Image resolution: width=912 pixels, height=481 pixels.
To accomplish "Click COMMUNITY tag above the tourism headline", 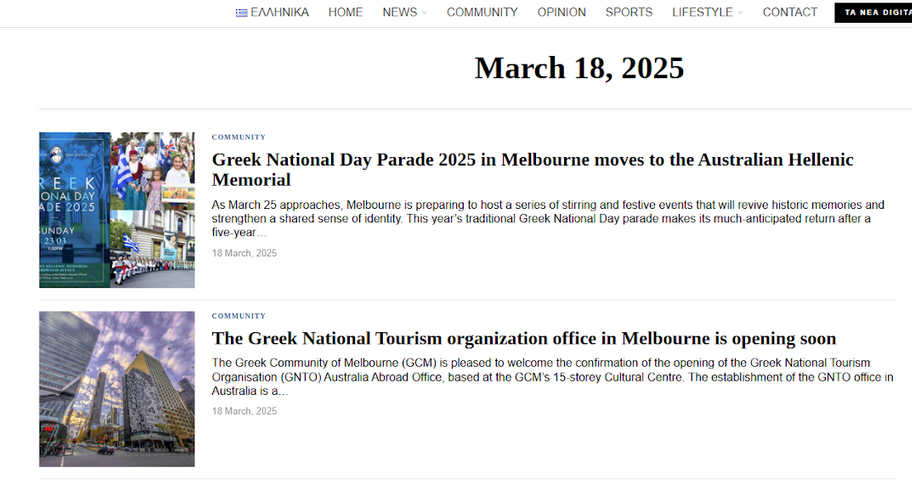I will coord(239,316).
